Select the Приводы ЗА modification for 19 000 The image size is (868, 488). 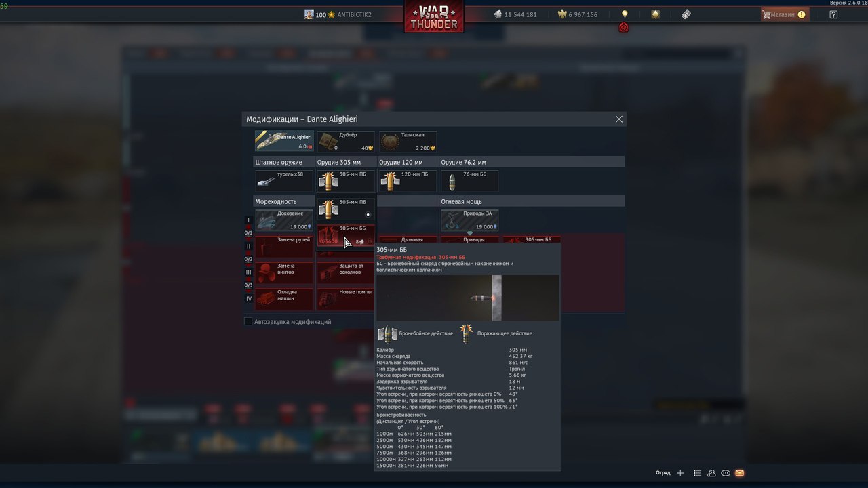click(x=469, y=220)
